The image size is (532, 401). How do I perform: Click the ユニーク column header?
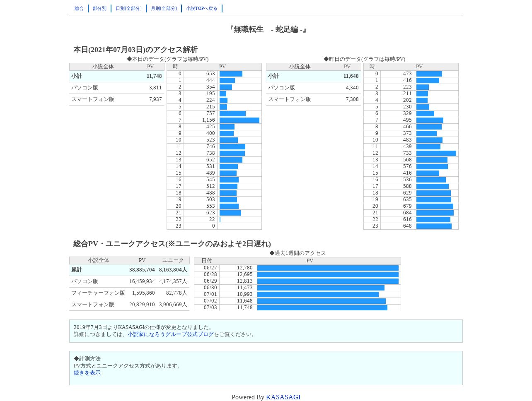point(173,260)
